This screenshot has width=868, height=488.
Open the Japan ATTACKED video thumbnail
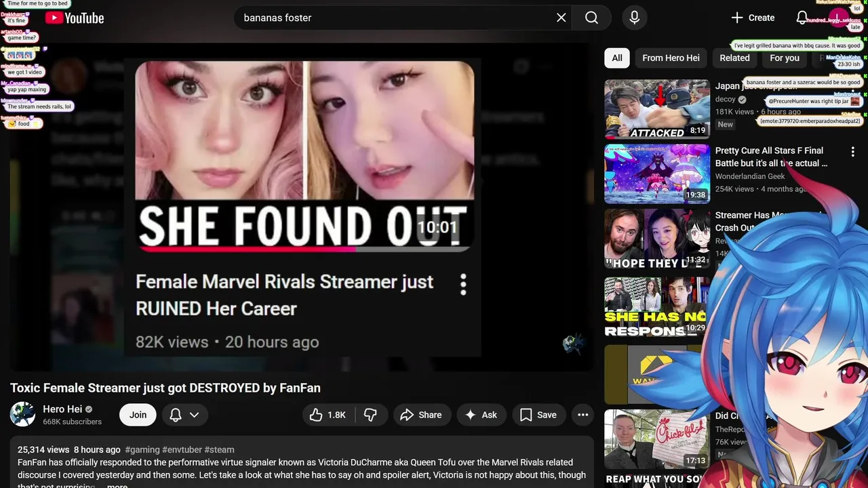coord(656,109)
